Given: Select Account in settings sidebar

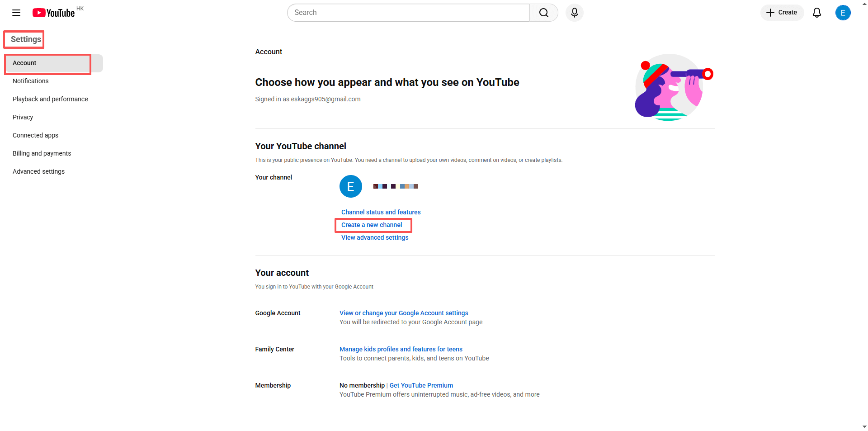Looking at the screenshot, I should coord(54,63).
